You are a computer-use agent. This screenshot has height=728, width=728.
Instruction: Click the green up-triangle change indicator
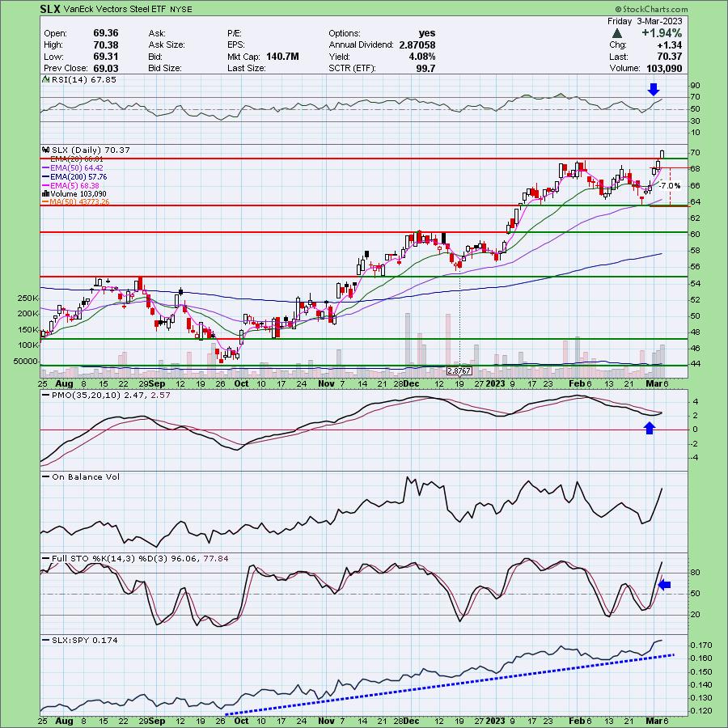(x=616, y=33)
